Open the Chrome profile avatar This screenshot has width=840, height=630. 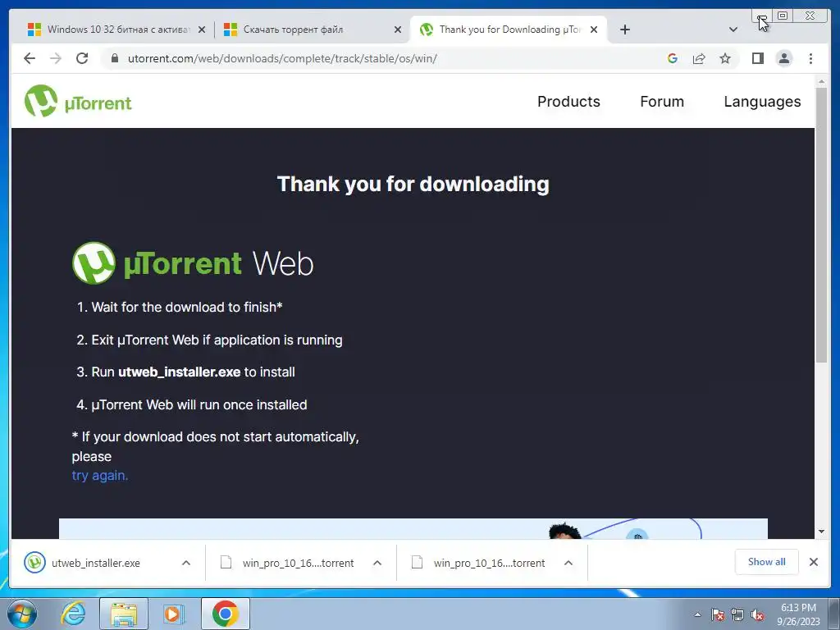783,58
